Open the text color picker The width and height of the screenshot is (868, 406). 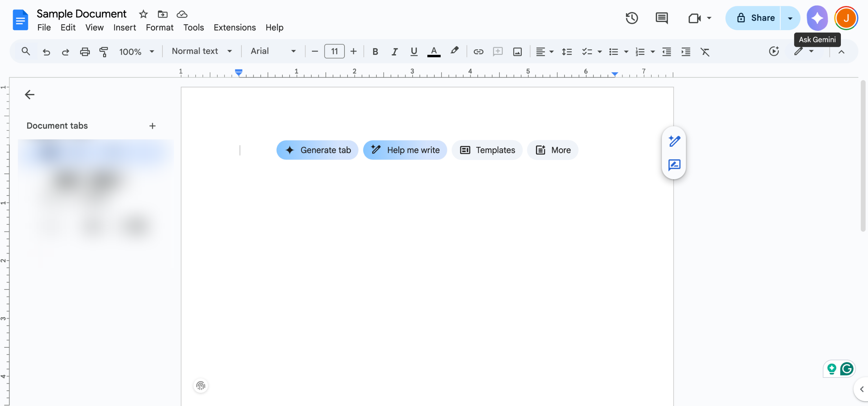pos(434,52)
